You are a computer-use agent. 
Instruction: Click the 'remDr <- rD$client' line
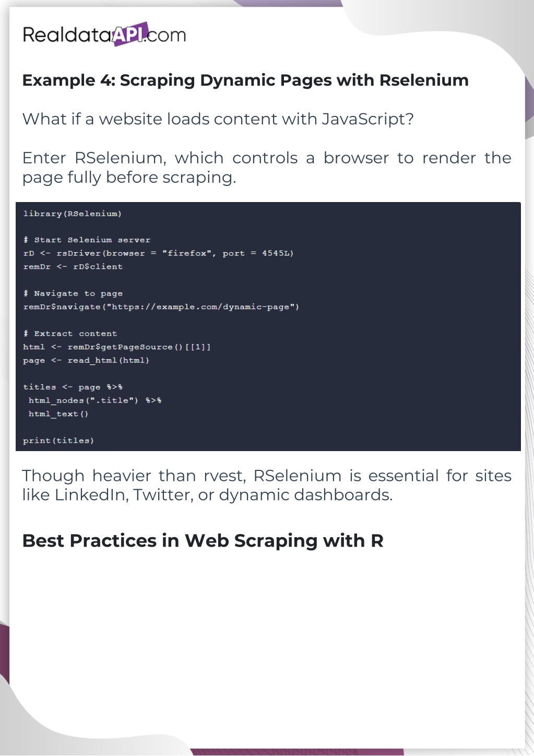tap(73, 267)
